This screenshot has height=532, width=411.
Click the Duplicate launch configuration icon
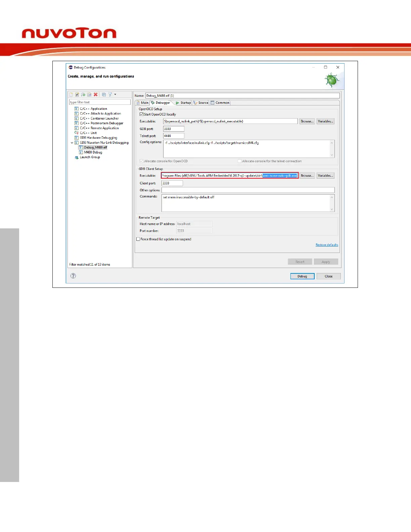89,95
